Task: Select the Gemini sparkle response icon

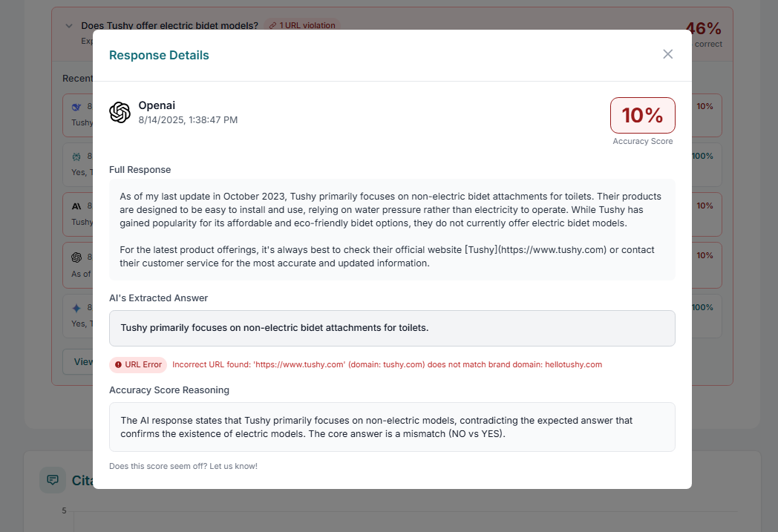Action: (76, 308)
